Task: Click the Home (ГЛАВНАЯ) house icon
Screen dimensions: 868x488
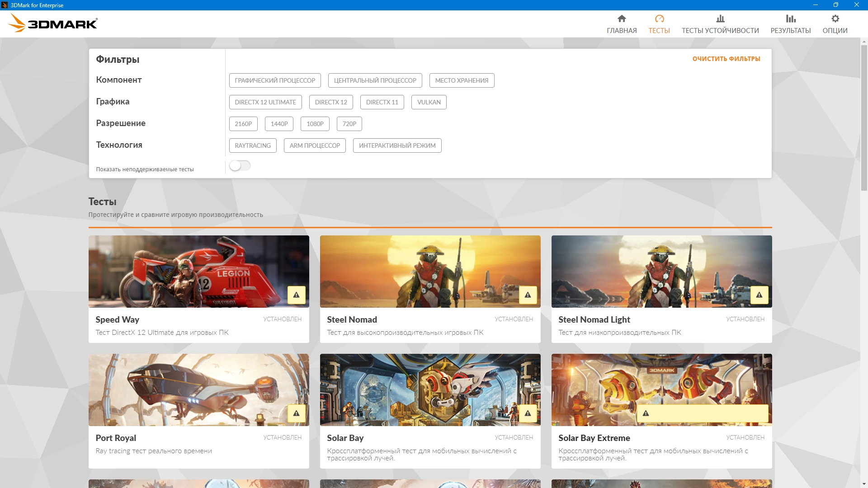Action: pos(622,19)
